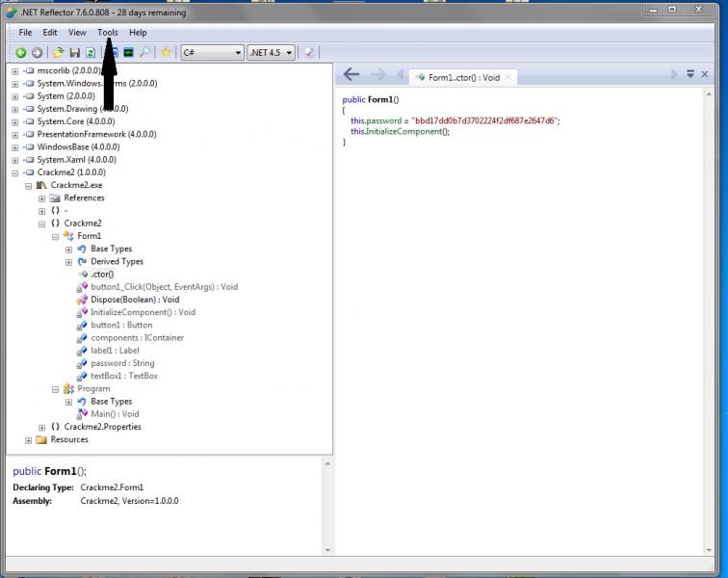Image resolution: width=728 pixels, height=578 pixels.
Task: Select Main() : Void method
Action: click(115, 414)
